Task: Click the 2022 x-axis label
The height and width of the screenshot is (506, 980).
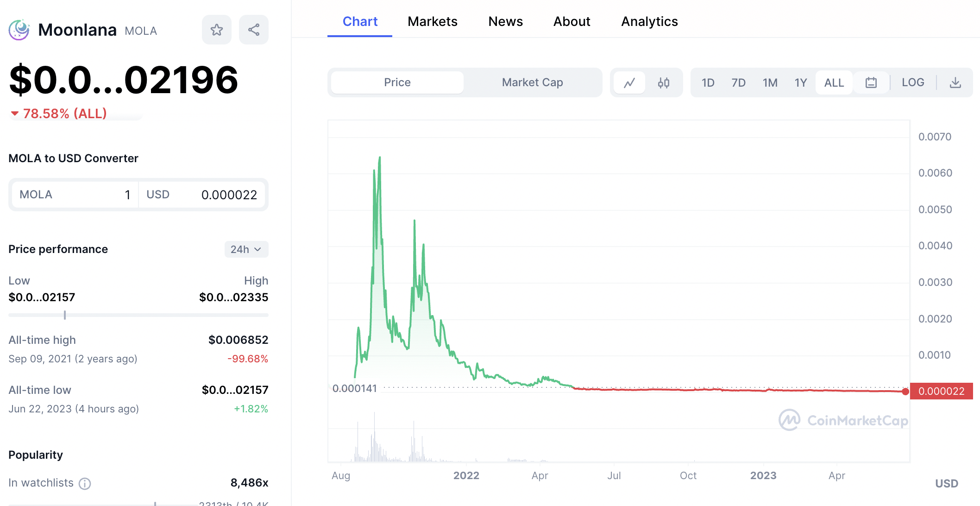Action: point(466,476)
